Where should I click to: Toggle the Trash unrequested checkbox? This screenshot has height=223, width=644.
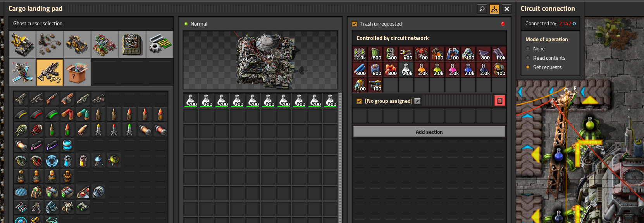tap(355, 24)
